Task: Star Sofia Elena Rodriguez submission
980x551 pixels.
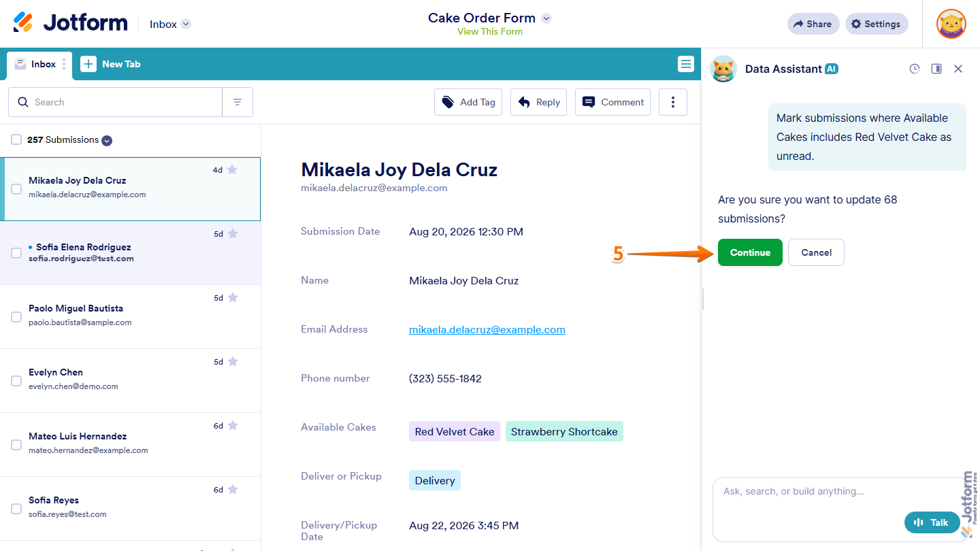Action: [x=233, y=233]
